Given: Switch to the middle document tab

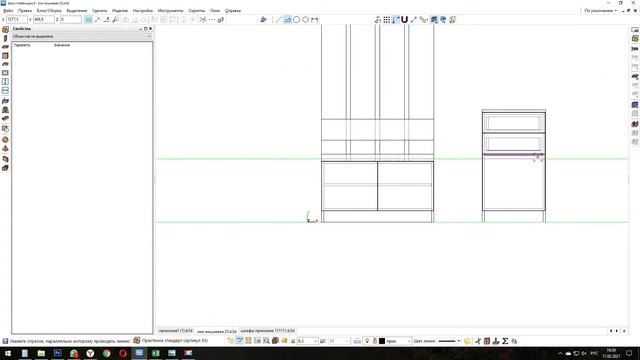Looking at the screenshot, I should click(x=216, y=331).
